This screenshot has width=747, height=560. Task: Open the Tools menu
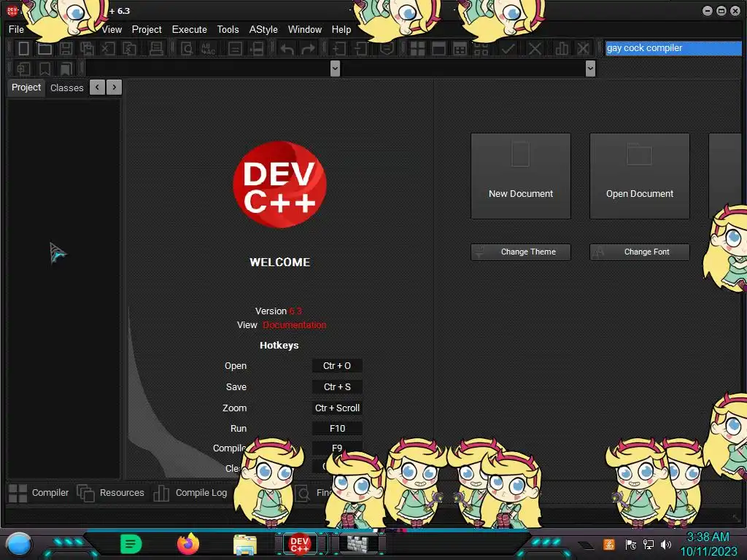[228, 29]
